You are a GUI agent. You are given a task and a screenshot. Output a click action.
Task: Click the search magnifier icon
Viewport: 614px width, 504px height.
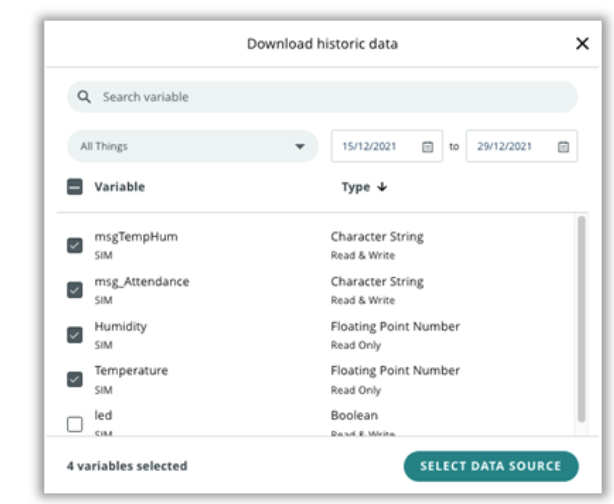[x=85, y=97]
